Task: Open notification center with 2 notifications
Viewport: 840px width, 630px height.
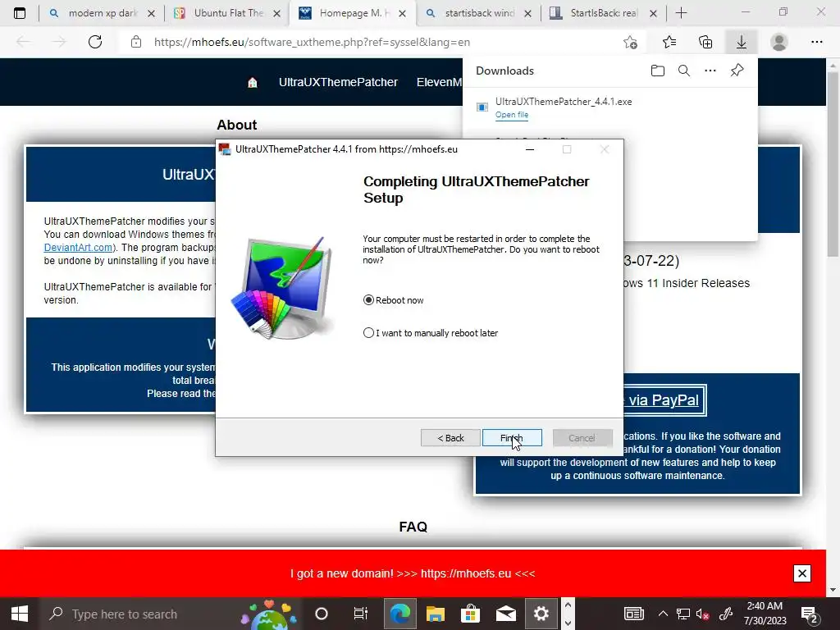Action: 809,614
